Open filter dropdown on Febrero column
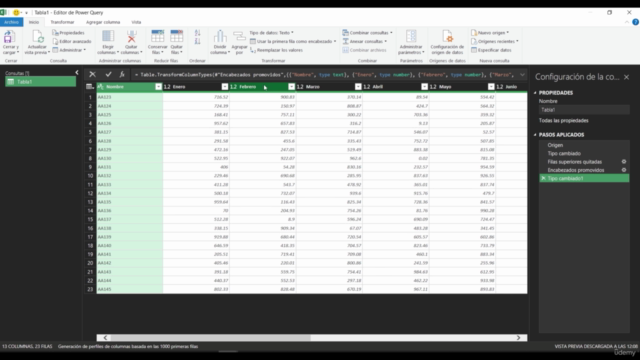 click(x=291, y=87)
